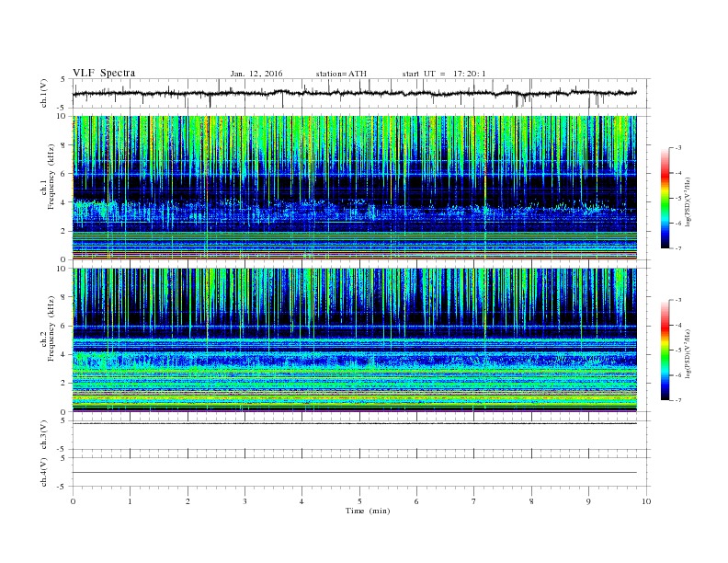This screenshot has height=563, width=728.
Task: Click inside the ch.1 spectrogram plot
Action: 354,188
